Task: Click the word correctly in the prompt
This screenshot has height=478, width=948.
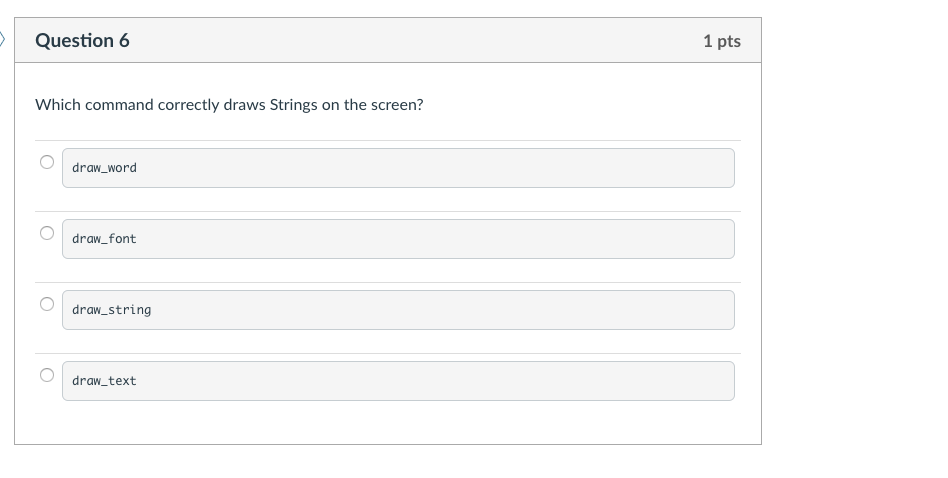Action: [188, 104]
